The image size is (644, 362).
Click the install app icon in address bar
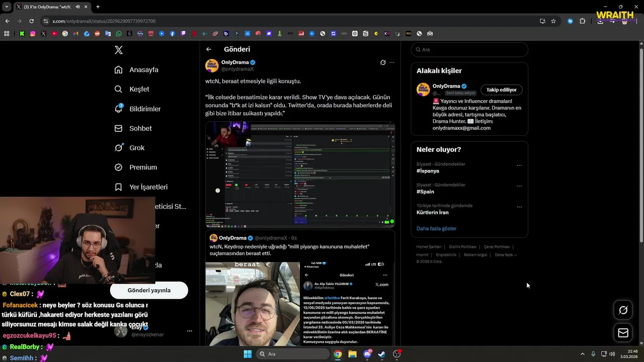tap(542, 21)
